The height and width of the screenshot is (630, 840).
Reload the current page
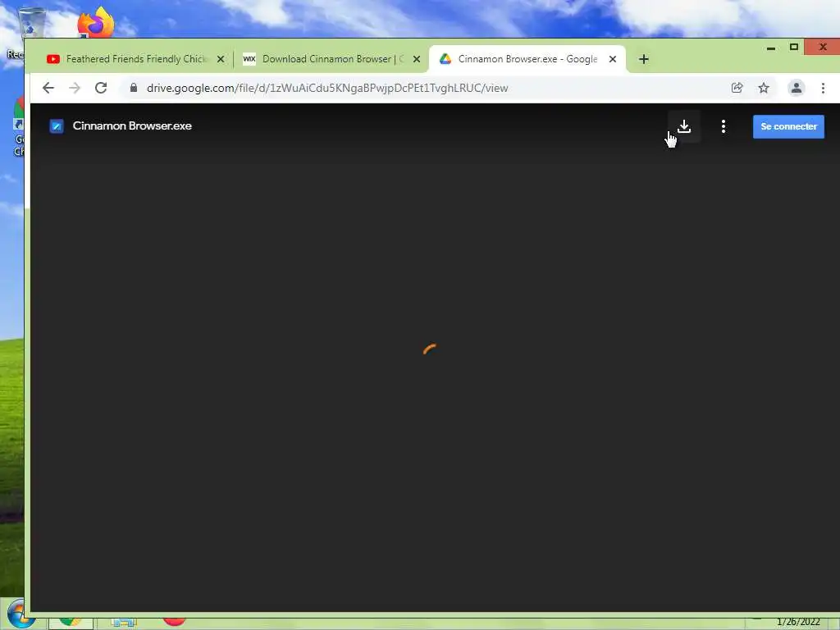pyautogui.click(x=101, y=88)
